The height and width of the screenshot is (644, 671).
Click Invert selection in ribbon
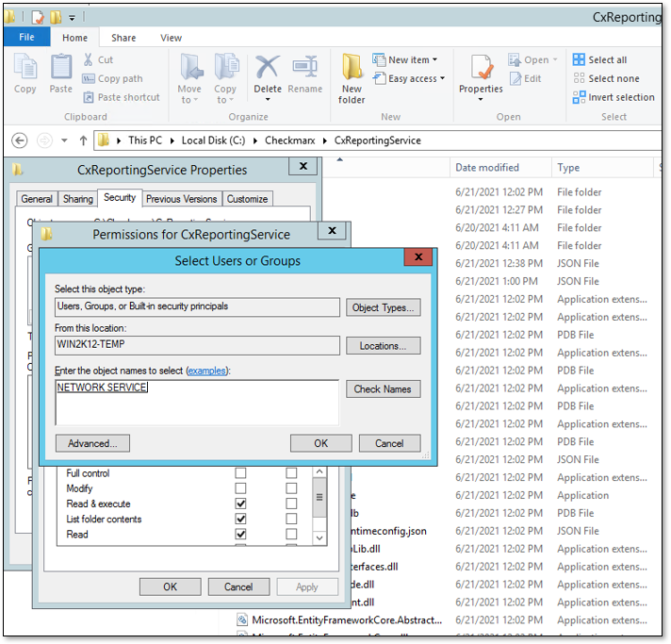[614, 97]
